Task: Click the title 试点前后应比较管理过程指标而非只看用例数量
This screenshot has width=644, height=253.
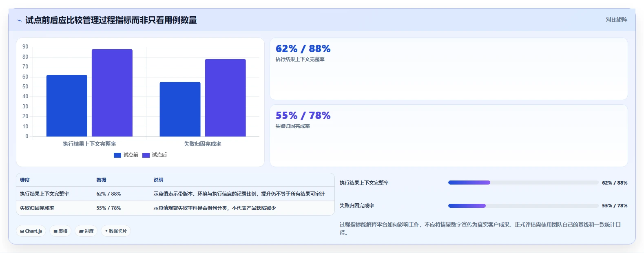Action: point(111,20)
